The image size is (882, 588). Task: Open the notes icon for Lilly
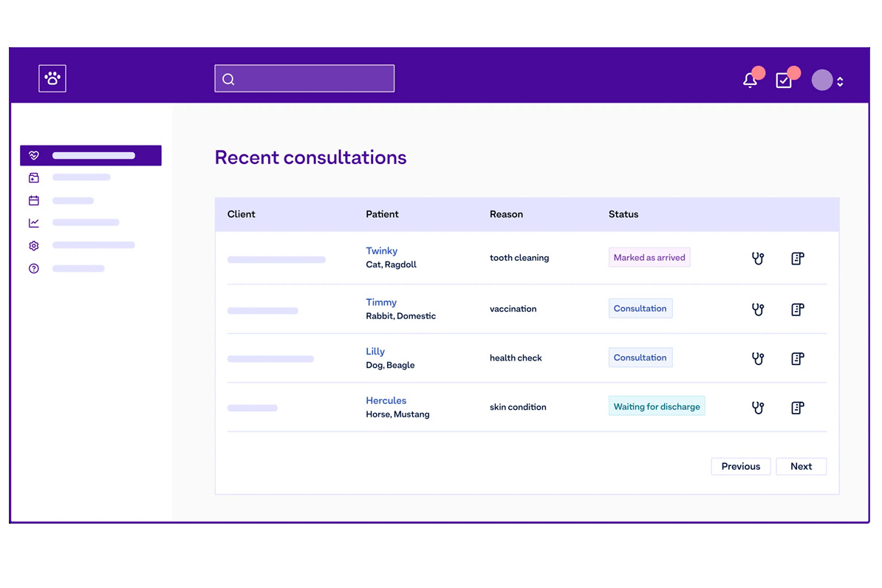[797, 359]
